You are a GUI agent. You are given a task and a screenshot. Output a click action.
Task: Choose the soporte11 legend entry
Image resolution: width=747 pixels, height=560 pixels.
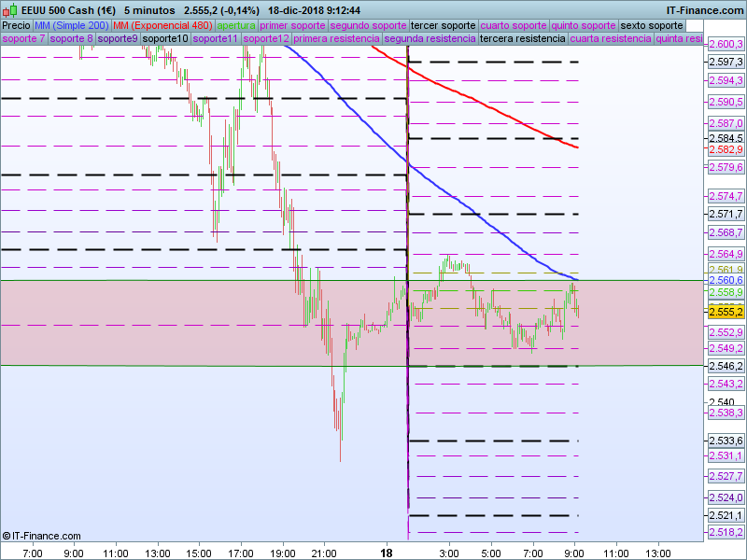216,38
